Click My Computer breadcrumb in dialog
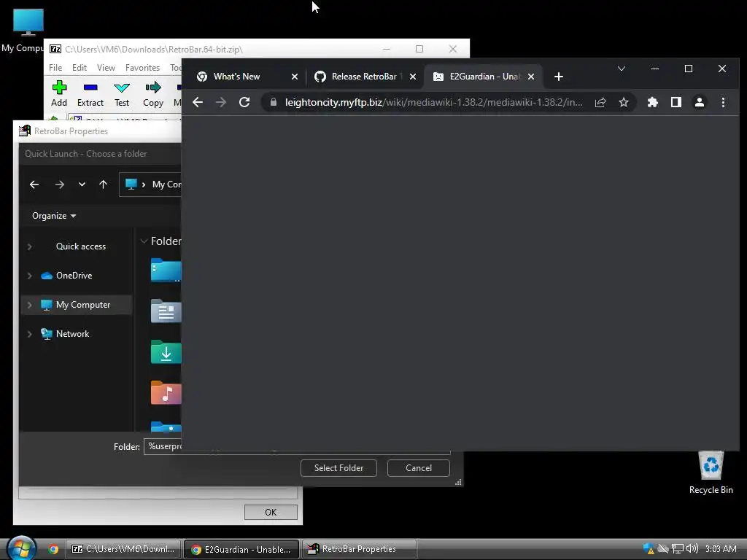 [167, 184]
